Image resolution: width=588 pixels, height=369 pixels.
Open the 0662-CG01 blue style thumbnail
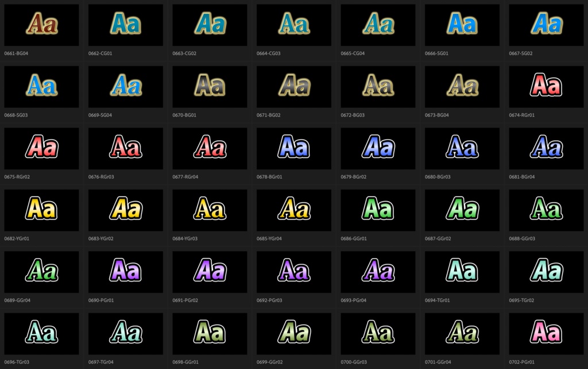(x=125, y=25)
